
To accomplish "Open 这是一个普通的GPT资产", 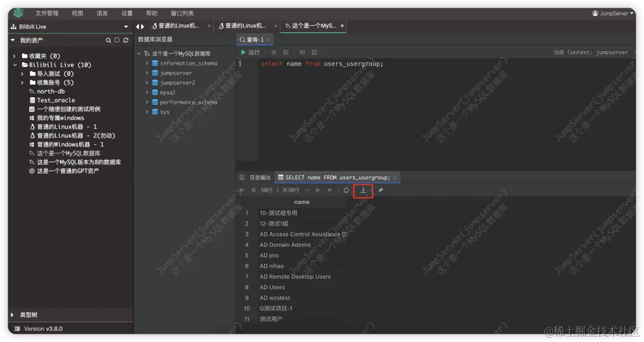I will 68,171.
